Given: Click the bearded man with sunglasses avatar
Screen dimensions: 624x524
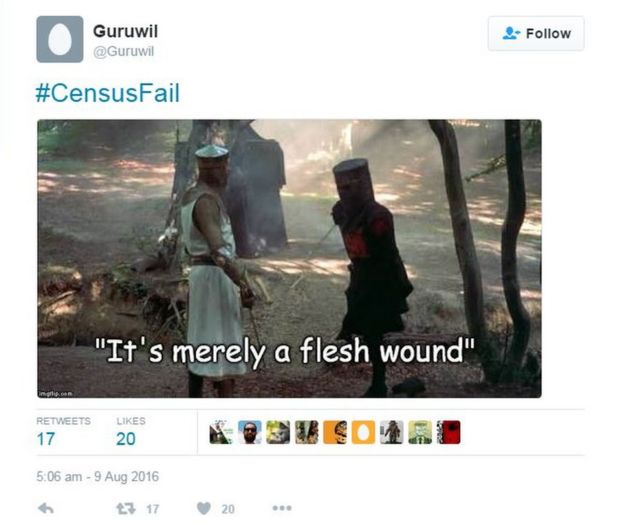Looking at the screenshot, I should pos(250,432).
